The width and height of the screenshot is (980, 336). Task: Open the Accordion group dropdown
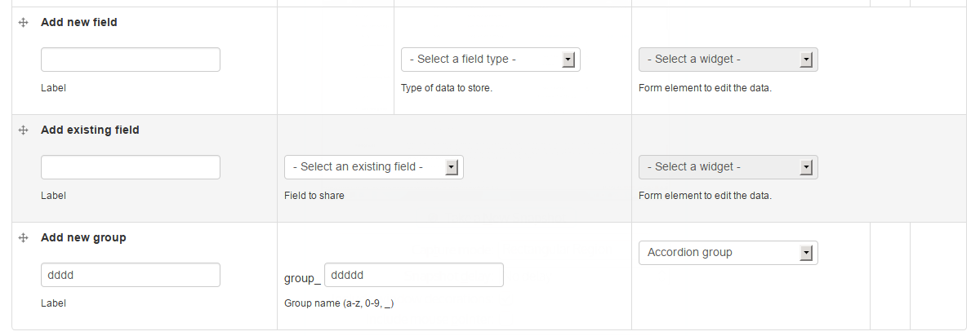coord(728,253)
